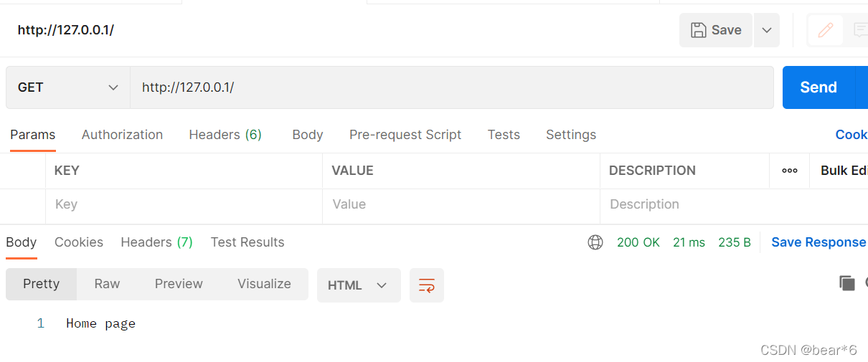Click the Key parameter input cell

184,204
